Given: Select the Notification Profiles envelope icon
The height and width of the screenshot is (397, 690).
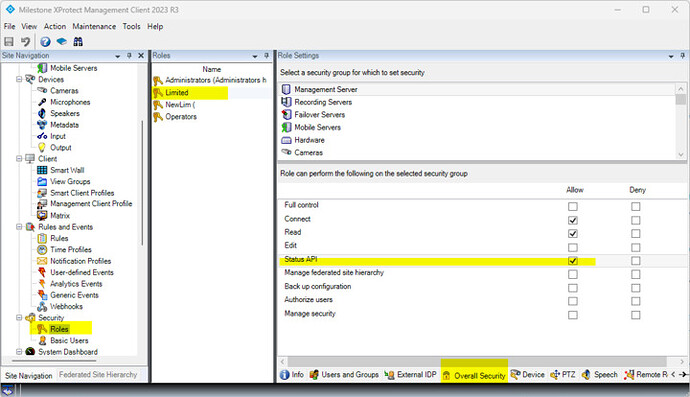Looking at the screenshot, I should tap(42, 261).
